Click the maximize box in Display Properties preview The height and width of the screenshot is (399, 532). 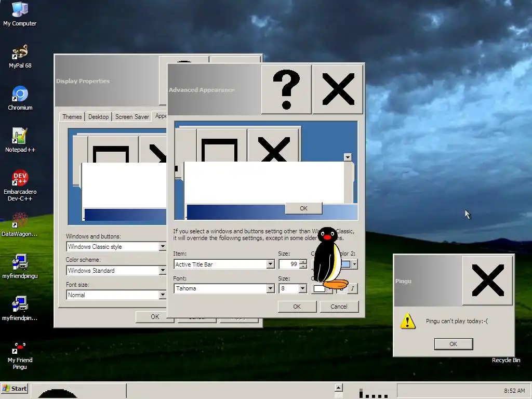pyautogui.click(x=113, y=149)
